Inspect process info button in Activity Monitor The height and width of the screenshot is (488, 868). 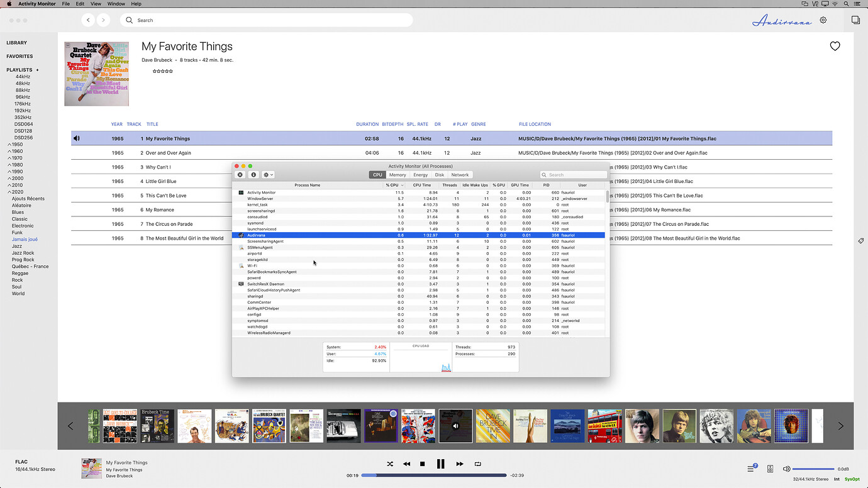coord(253,175)
